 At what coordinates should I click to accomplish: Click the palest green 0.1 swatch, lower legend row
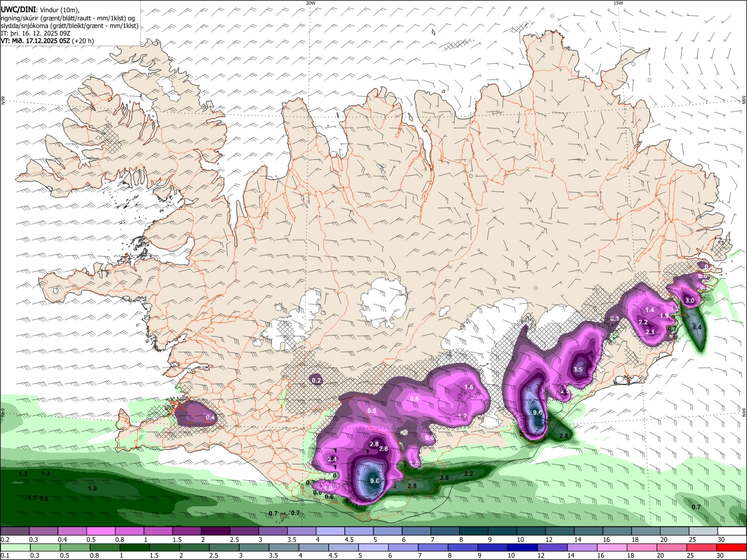(15, 548)
